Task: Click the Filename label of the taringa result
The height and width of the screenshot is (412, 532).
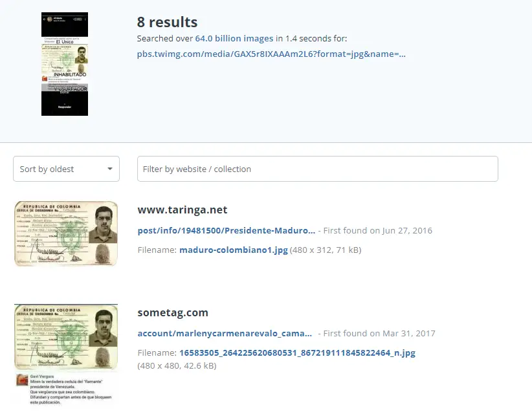Action: 157,250
